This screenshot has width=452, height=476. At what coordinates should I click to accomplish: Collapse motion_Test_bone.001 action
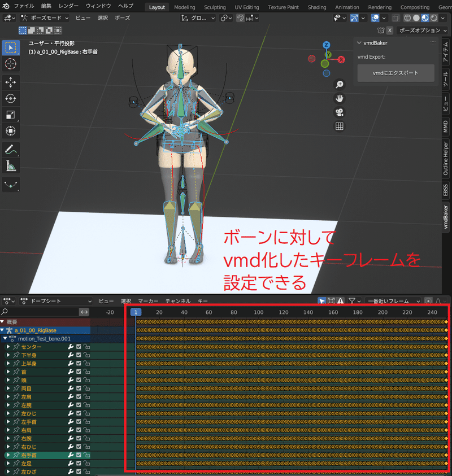(x=5, y=338)
